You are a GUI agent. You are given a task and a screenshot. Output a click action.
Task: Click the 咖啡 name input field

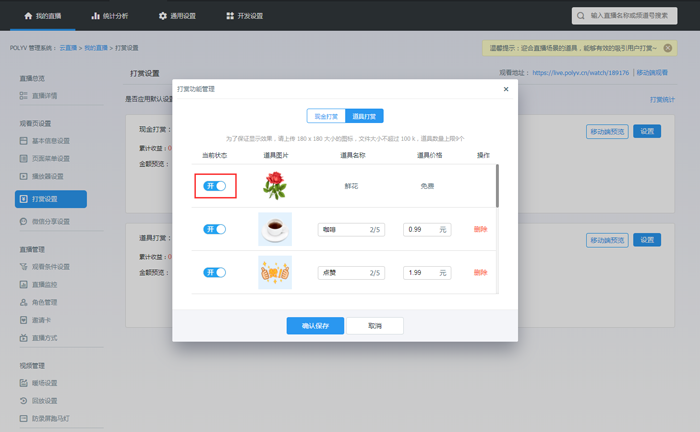[x=343, y=229]
